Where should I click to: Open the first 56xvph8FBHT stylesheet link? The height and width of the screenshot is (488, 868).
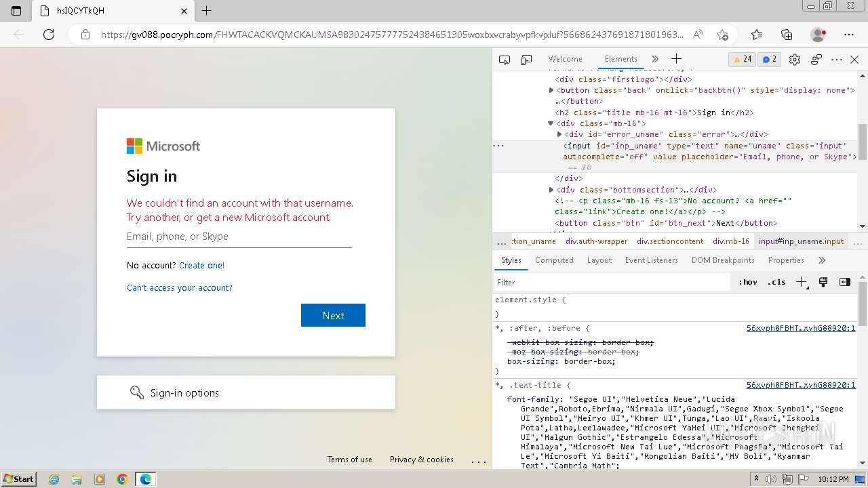pyautogui.click(x=801, y=328)
